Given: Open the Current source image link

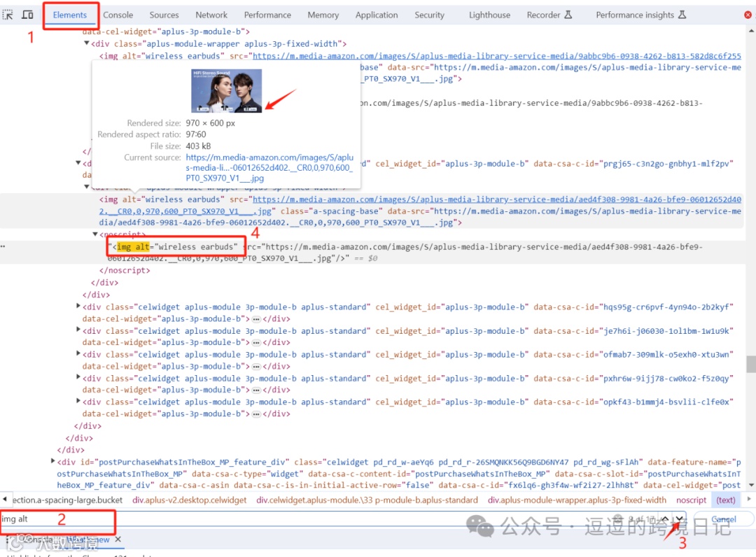Looking at the screenshot, I should [x=269, y=168].
